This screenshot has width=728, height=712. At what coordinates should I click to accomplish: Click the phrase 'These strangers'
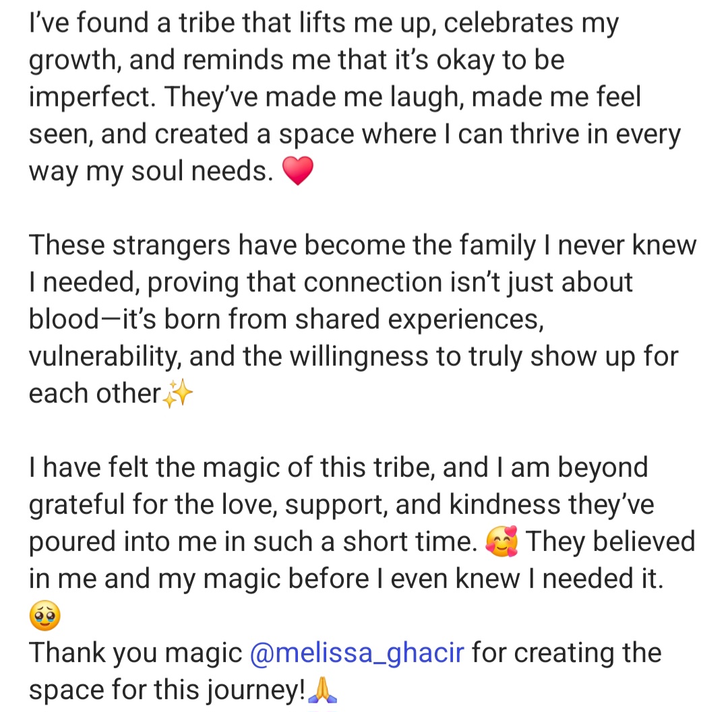coord(129,245)
